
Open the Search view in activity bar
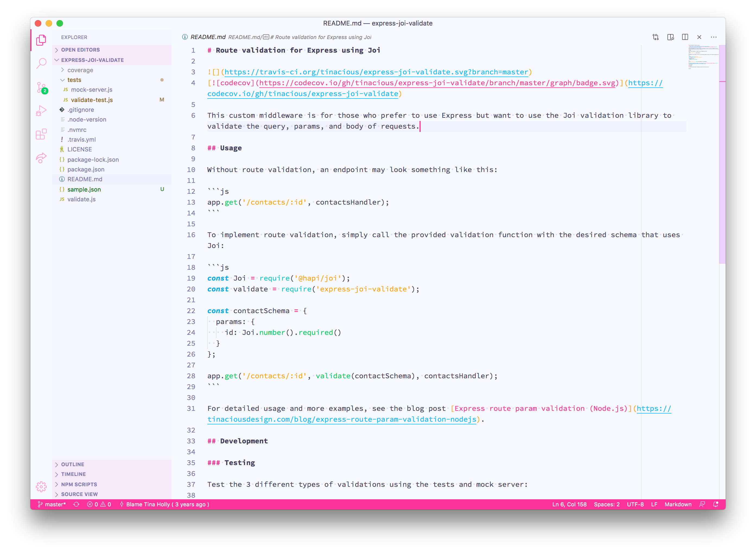tap(41, 63)
